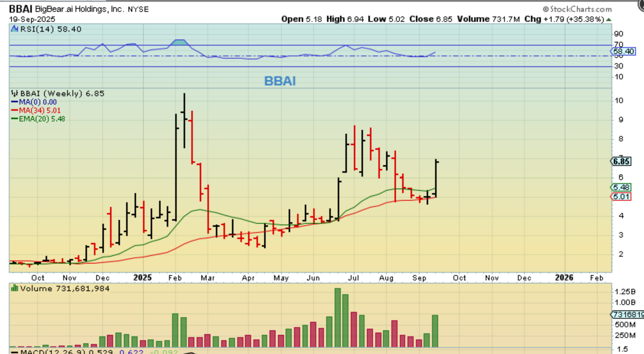Select the red MA(34) legend line marker
644x354 pixels.
15,110
